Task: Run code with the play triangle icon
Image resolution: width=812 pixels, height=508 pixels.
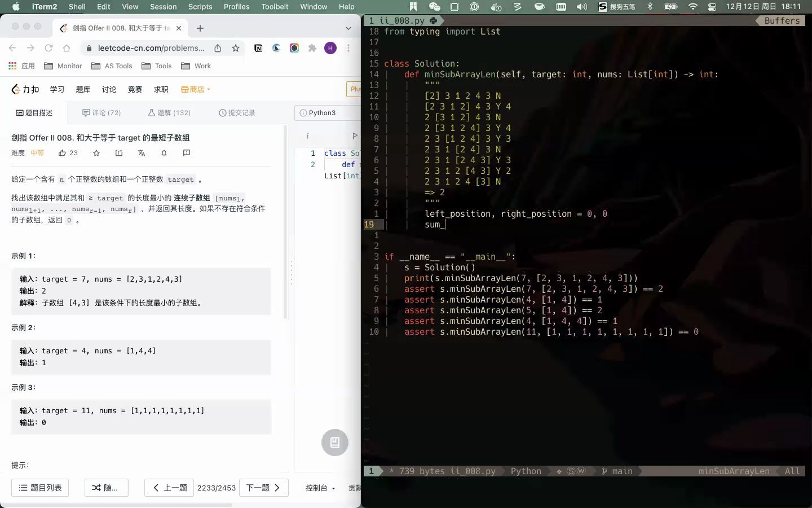Action: [x=354, y=135]
